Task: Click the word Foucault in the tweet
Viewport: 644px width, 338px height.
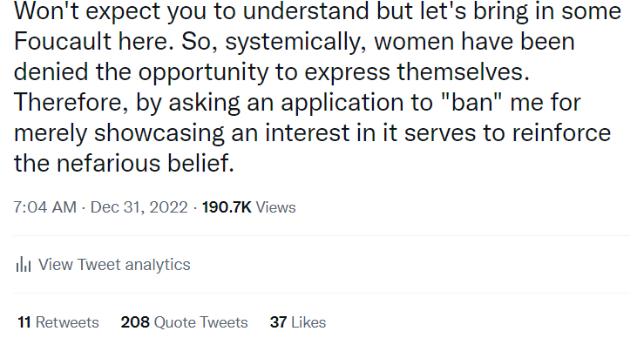Action: [x=63, y=42]
